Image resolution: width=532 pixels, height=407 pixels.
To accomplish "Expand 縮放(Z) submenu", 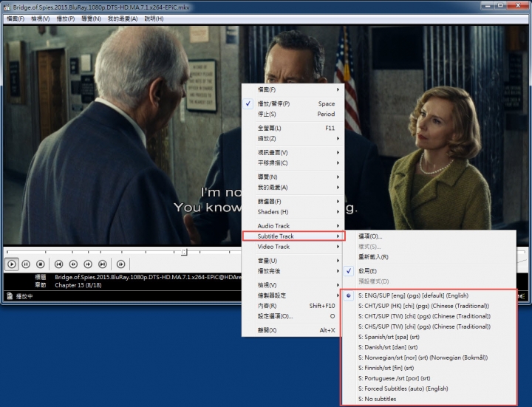I will point(293,139).
